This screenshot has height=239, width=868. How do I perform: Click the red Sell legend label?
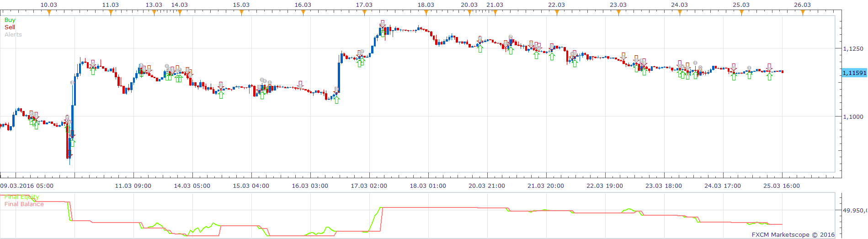10,27
